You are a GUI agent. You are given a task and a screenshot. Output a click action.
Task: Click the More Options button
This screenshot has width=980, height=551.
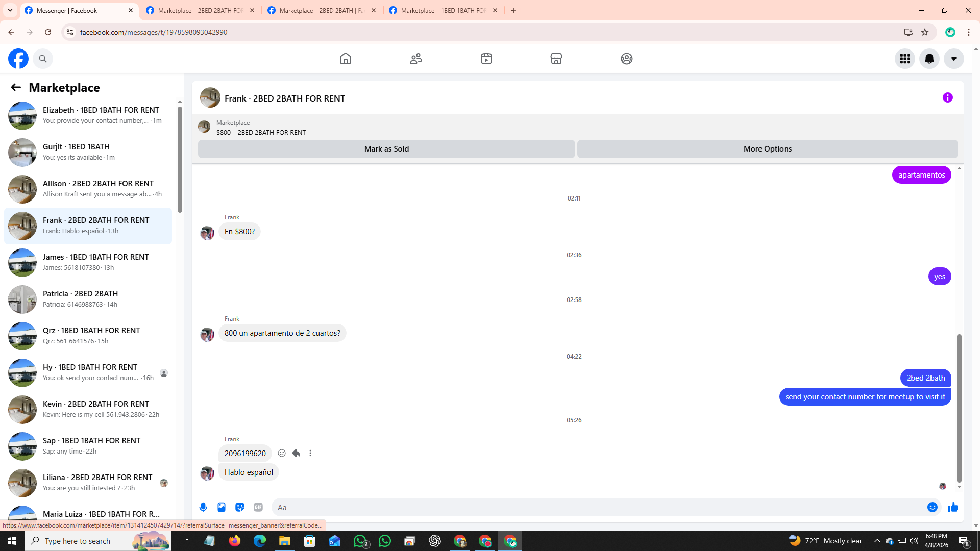(x=767, y=149)
